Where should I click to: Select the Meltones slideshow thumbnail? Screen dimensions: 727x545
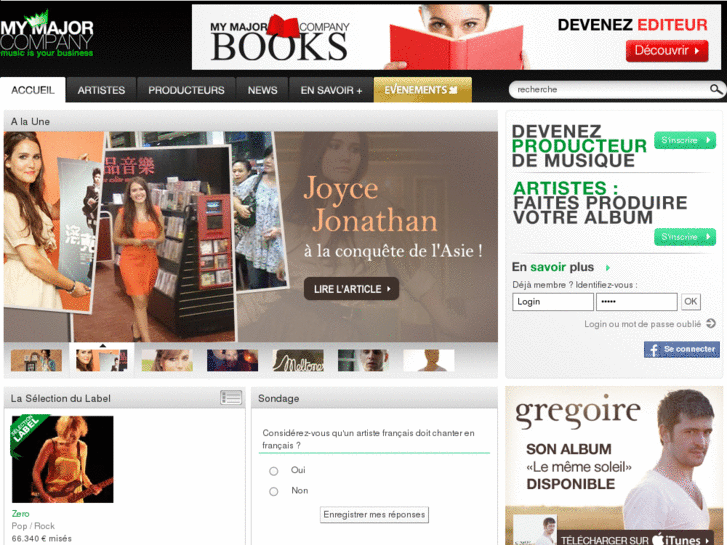point(298,360)
